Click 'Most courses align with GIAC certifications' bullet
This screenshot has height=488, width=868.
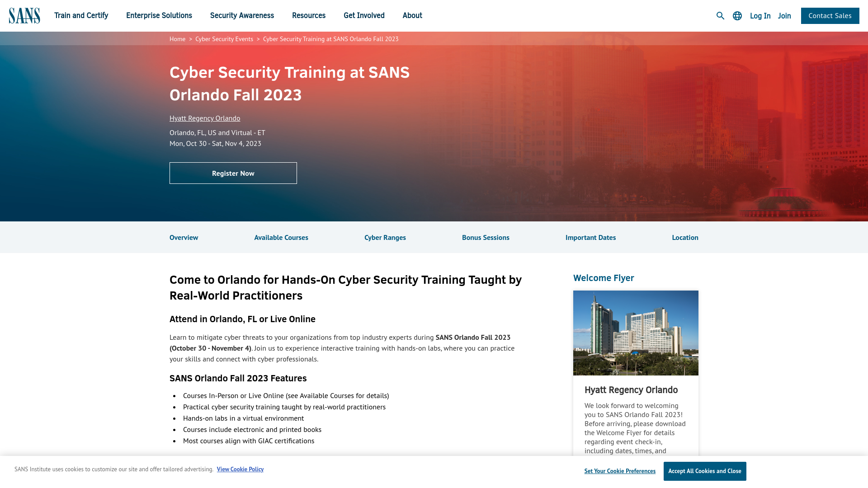pos(249,441)
